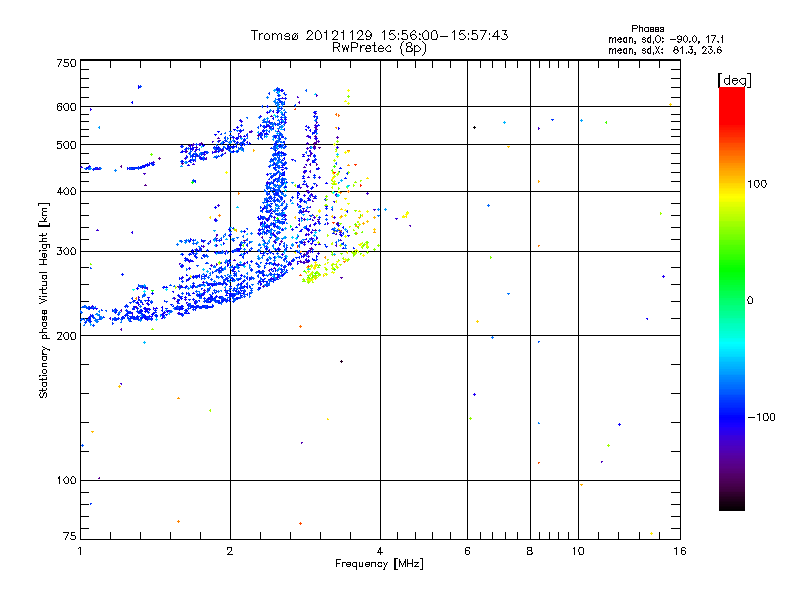Click the 'mean, sd,X: 81.3, 23.6' line
The width and height of the screenshot is (800, 600).
[x=665, y=50]
